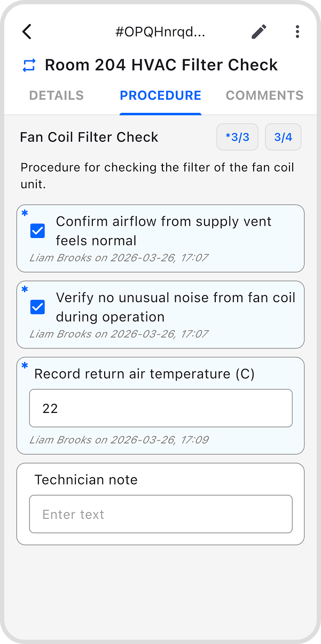Tap the back arrow icon
The height and width of the screenshot is (644, 321).
pos(27,32)
